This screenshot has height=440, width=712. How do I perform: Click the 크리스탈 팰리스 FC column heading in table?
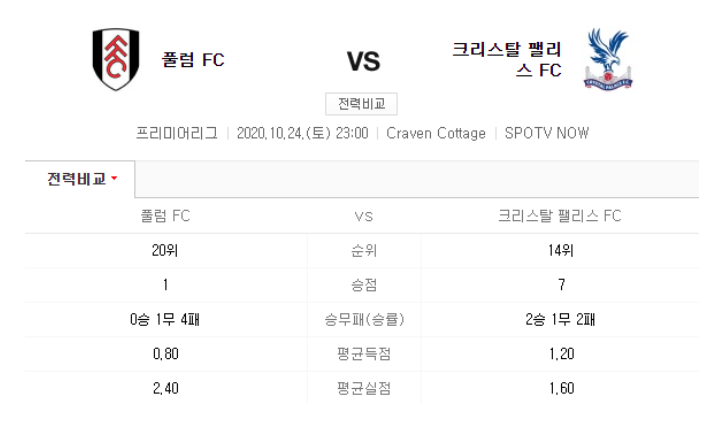560,216
